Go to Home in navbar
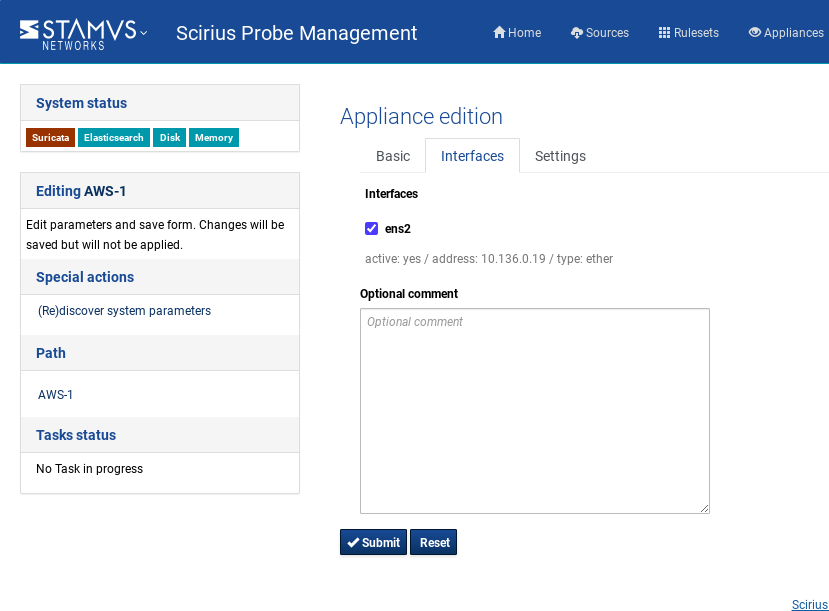The image size is (829, 611). click(517, 33)
